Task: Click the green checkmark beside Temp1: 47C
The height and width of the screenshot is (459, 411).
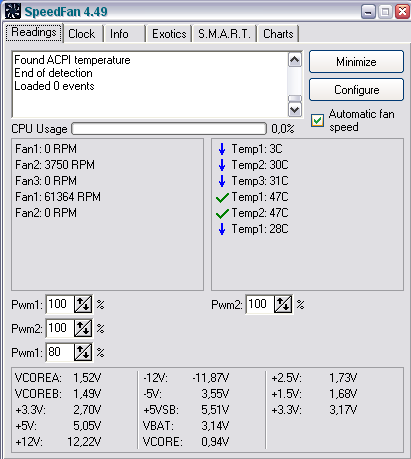Action: click(222, 198)
